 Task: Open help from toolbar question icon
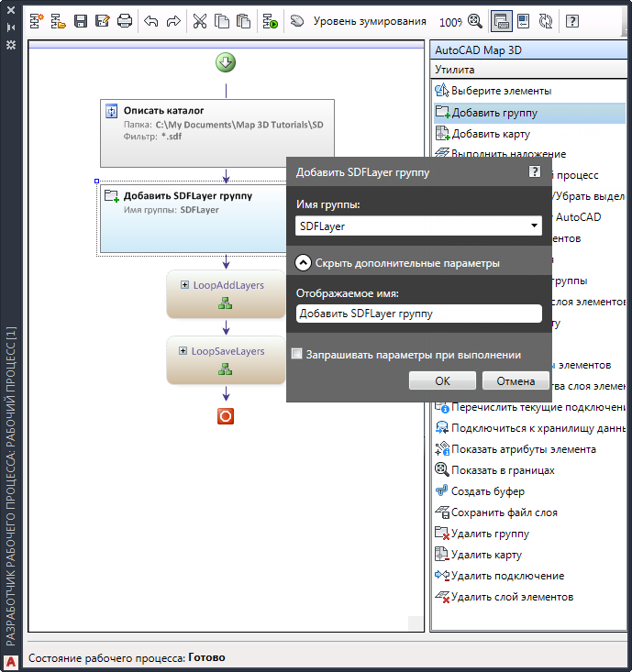[572, 20]
